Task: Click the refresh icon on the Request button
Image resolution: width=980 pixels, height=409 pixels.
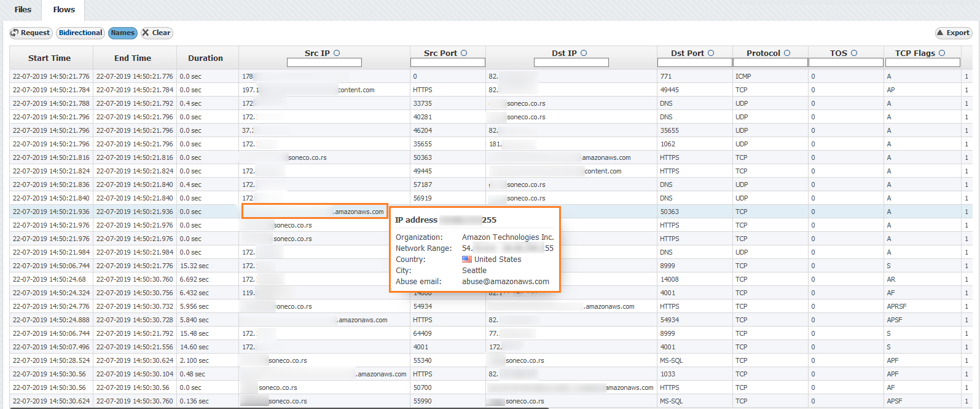Action: tap(15, 33)
